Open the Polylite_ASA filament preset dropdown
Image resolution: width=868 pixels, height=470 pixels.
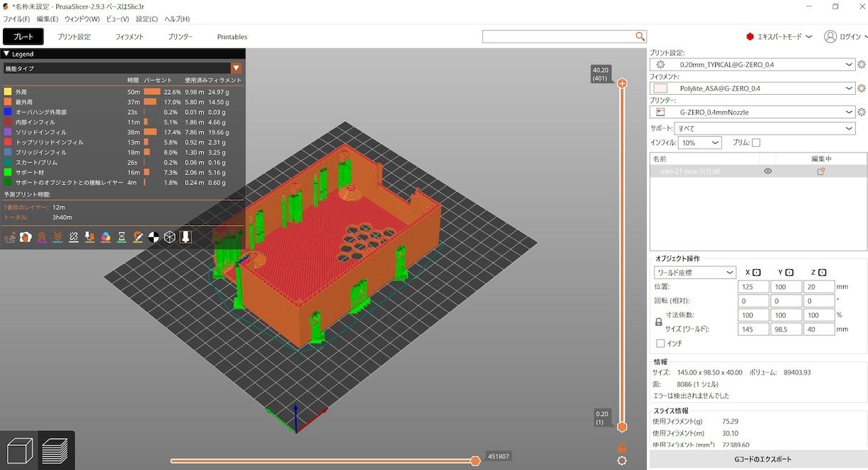point(753,88)
